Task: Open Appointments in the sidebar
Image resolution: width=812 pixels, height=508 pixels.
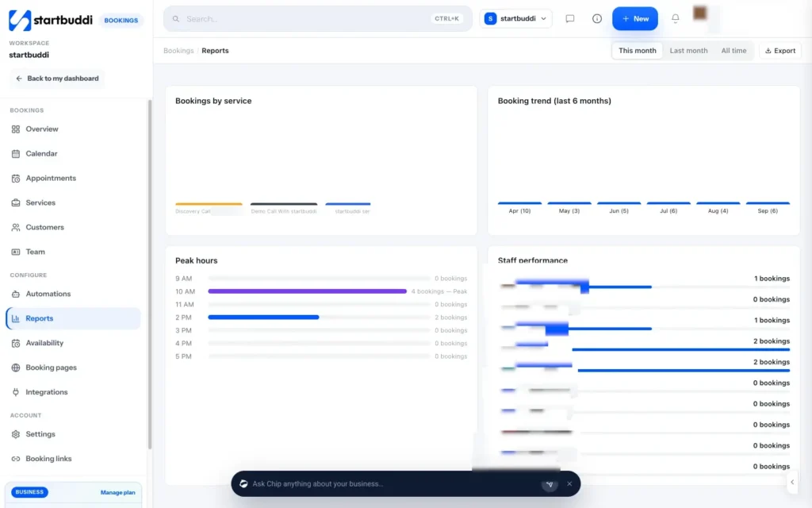Action: coord(73,179)
